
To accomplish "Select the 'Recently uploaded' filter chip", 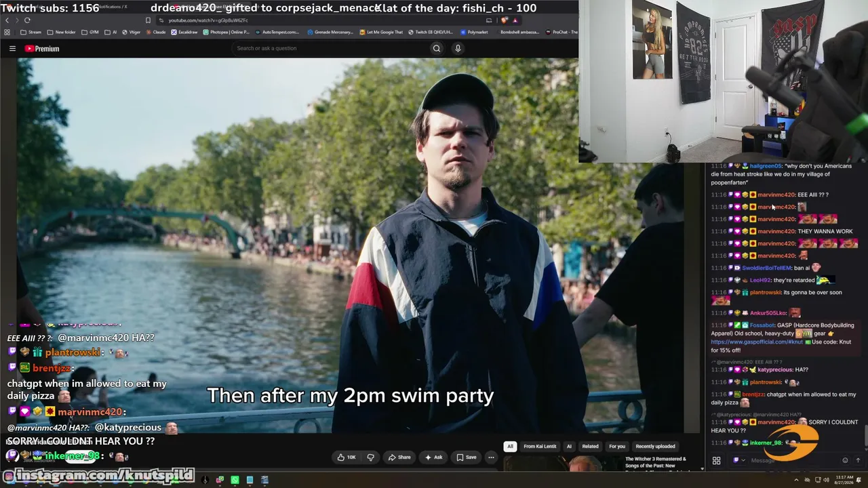I will [x=655, y=447].
